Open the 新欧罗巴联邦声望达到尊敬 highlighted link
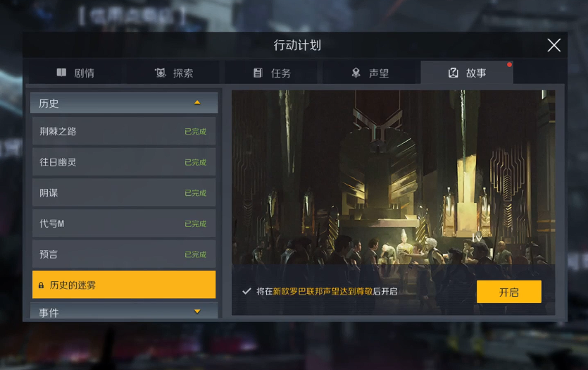588x370 pixels. click(x=323, y=292)
